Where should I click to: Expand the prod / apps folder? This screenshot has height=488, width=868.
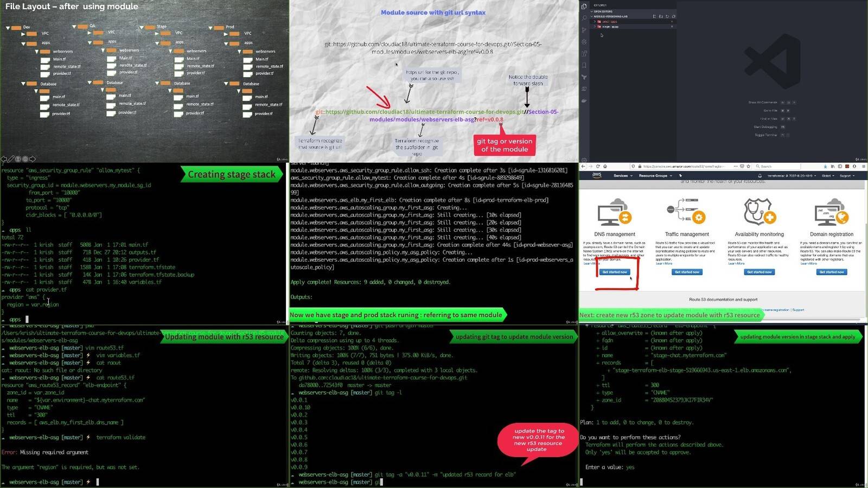tap(633, 22)
